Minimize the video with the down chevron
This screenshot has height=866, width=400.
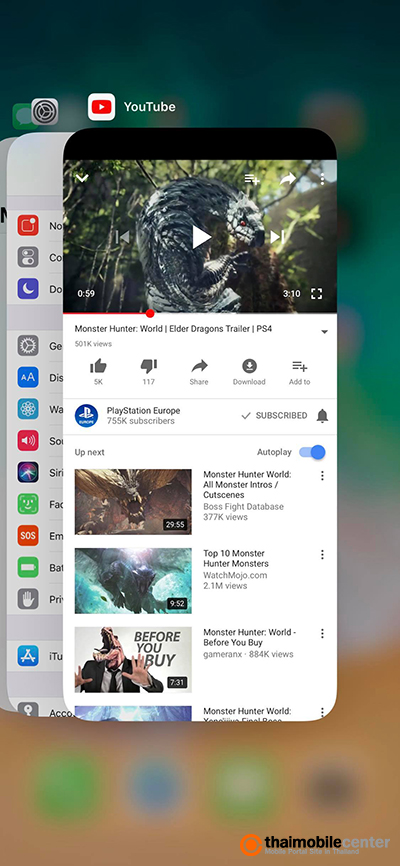click(x=82, y=178)
